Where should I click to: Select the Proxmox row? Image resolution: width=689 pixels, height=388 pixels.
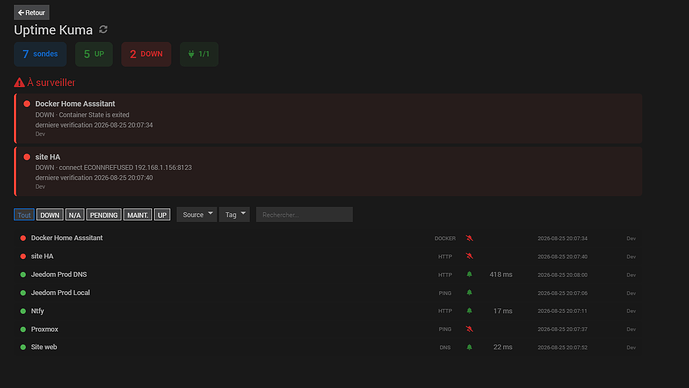tap(328, 329)
